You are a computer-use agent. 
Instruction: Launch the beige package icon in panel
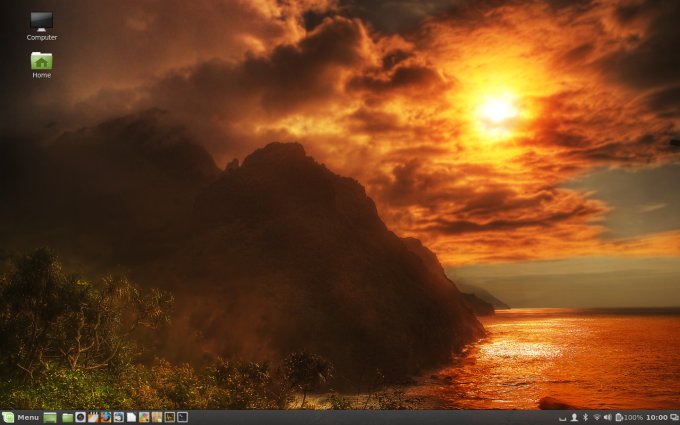click(x=157, y=417)
